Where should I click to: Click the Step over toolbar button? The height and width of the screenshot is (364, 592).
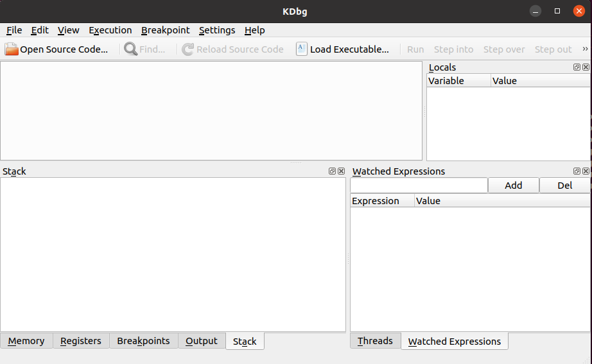pos(504,49)
